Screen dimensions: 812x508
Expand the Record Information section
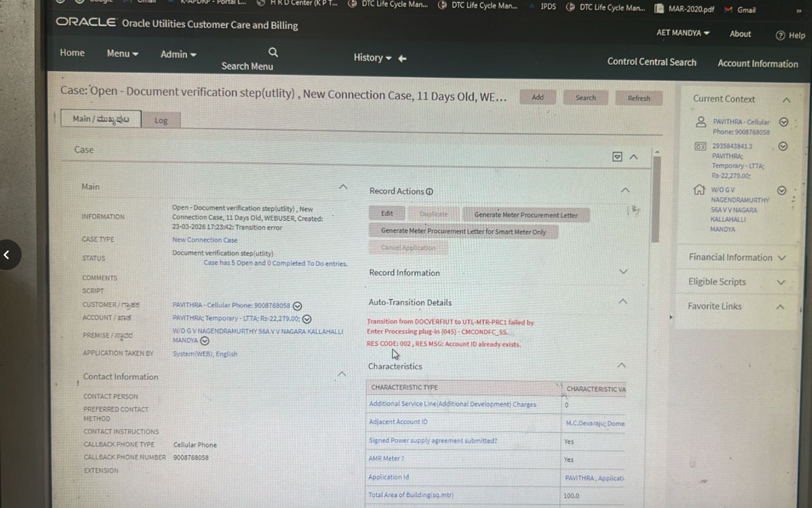624,271
